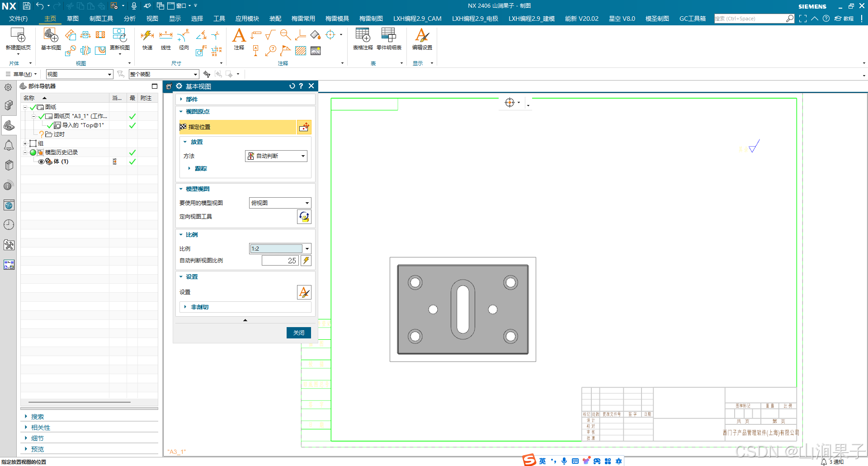Select the 快速 dimension tool
This screenshot has width=868, height=466.
click(x=147, y=35)
